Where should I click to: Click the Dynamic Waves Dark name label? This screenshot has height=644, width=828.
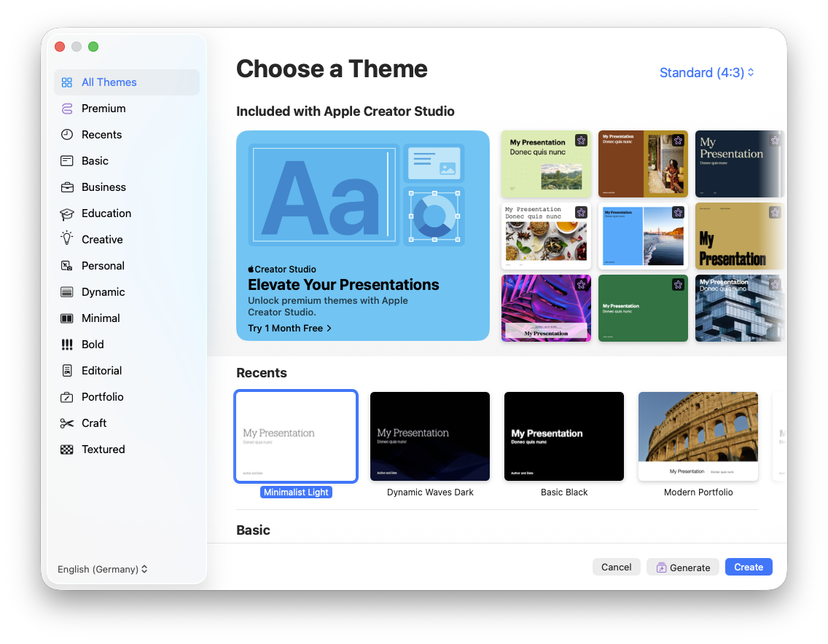click(430, 492)
